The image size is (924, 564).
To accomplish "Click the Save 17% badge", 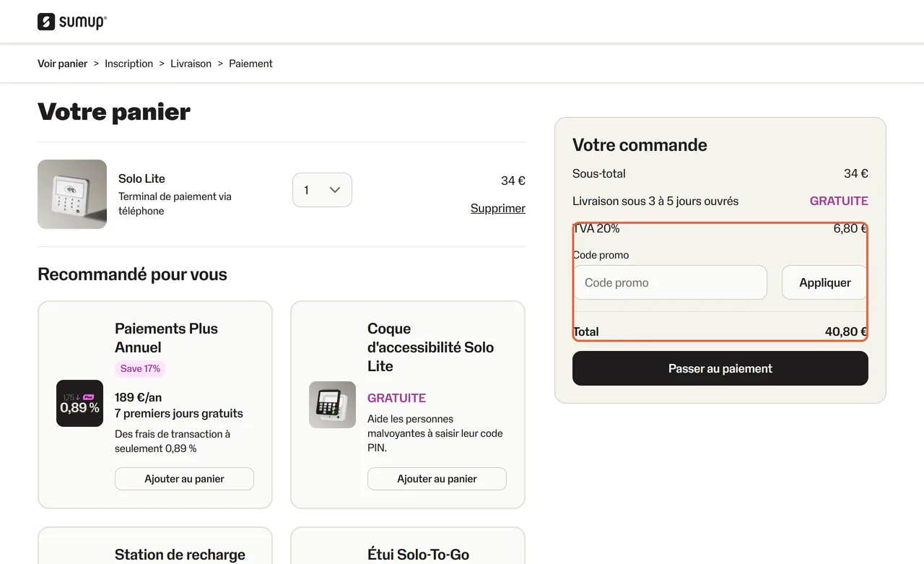I will click(140, 368).
